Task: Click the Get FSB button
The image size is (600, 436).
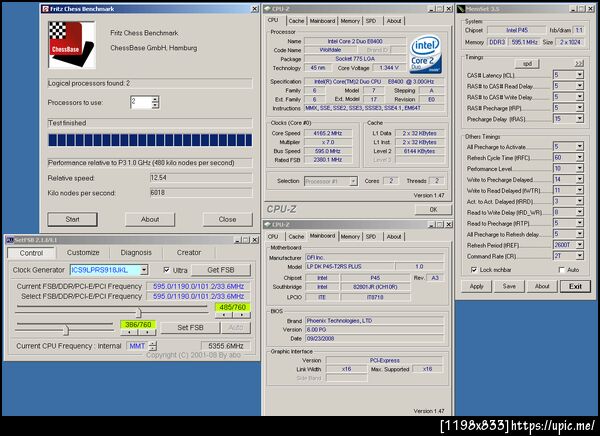Action: click(221, 270)
